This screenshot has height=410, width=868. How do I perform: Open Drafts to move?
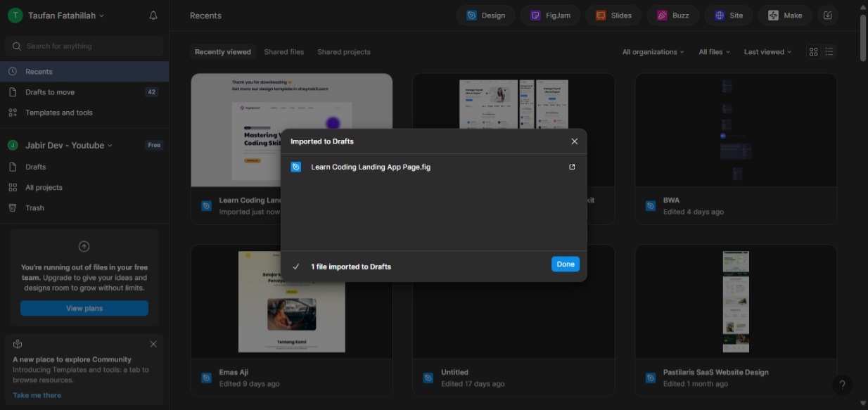[x=84, y=92]
